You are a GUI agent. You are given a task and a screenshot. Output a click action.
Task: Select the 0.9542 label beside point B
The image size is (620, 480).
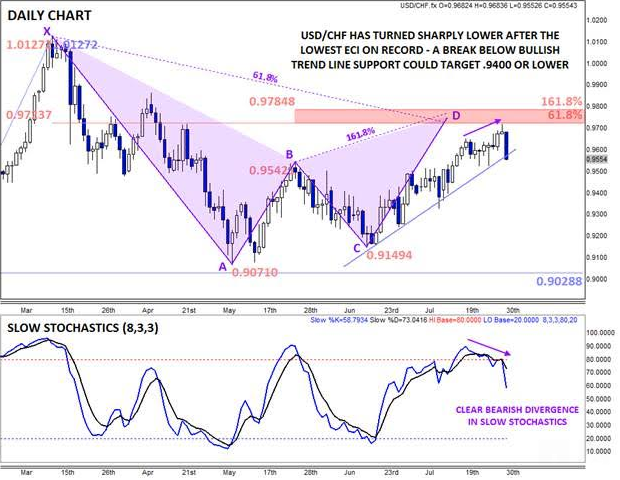click(272, 171)
